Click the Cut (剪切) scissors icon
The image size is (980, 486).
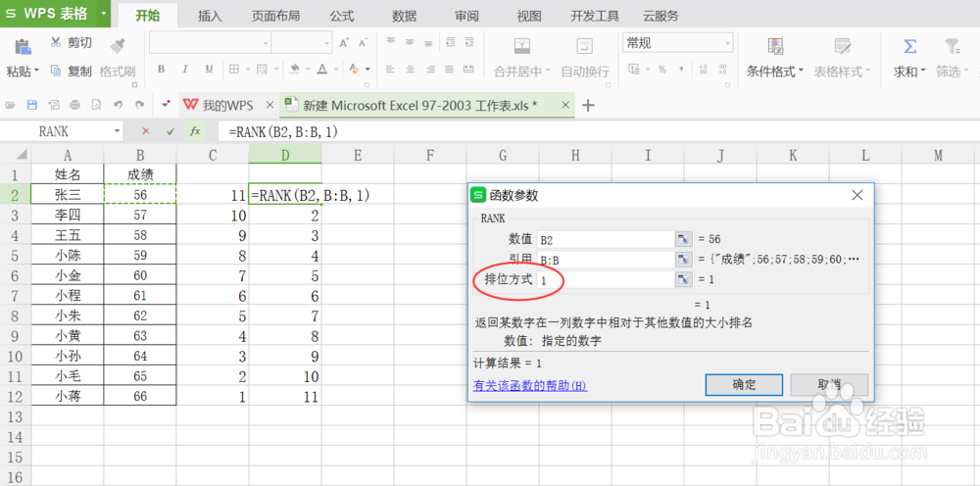coord(56,42)
